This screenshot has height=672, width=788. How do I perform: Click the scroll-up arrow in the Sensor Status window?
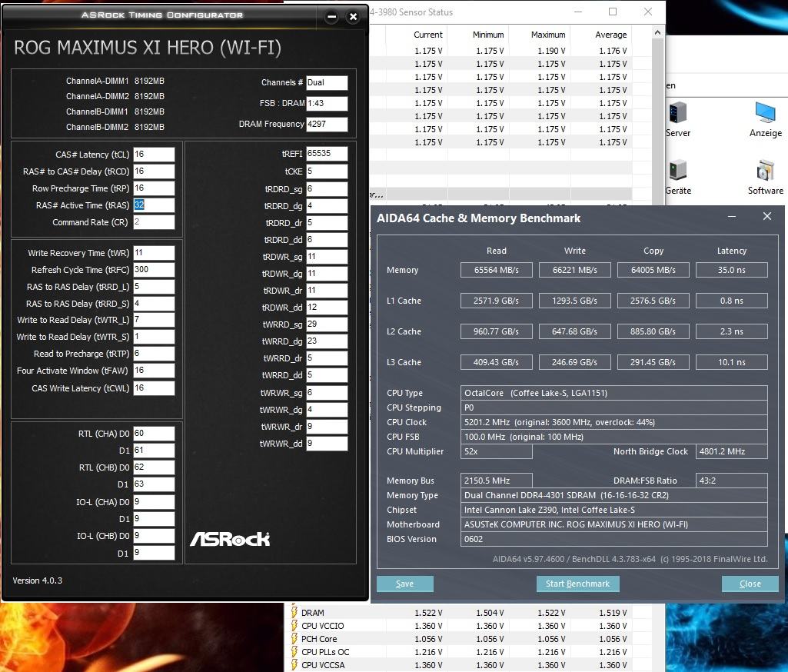[x=657, y=32]
